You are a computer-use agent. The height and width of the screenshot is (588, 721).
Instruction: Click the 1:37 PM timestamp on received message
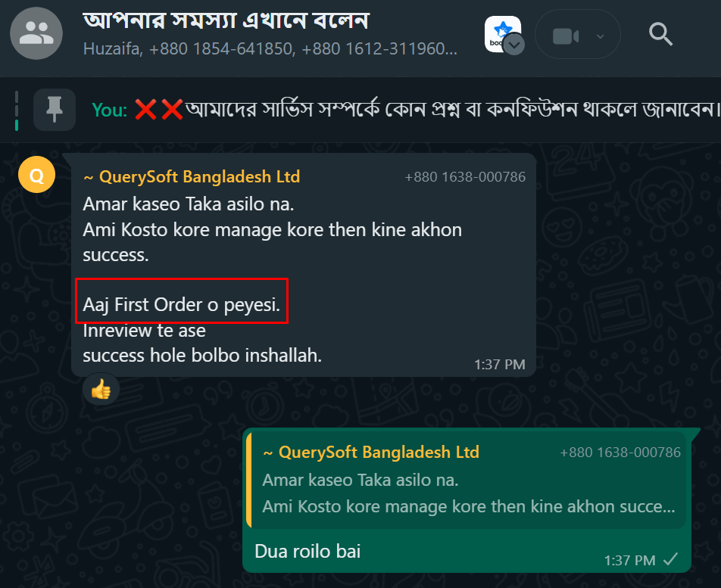pyautogui.click(x=499, y=364)
